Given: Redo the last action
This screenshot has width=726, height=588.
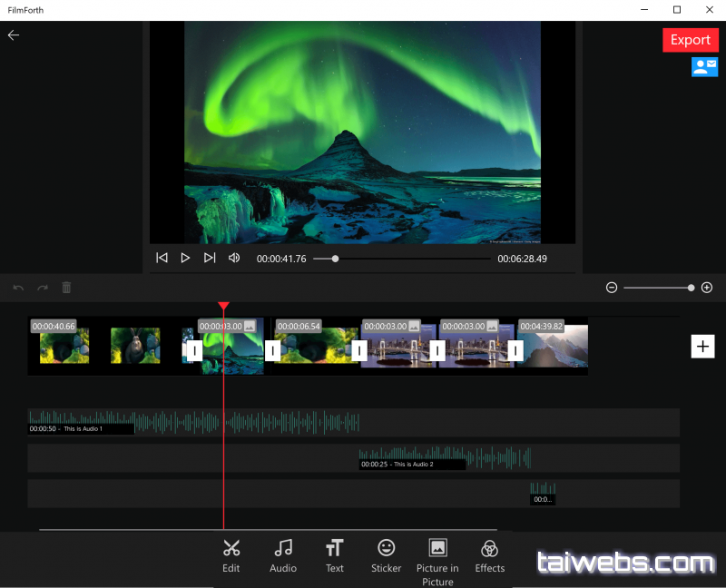Looking at the screenshot, I should click(x=42, y=288).
